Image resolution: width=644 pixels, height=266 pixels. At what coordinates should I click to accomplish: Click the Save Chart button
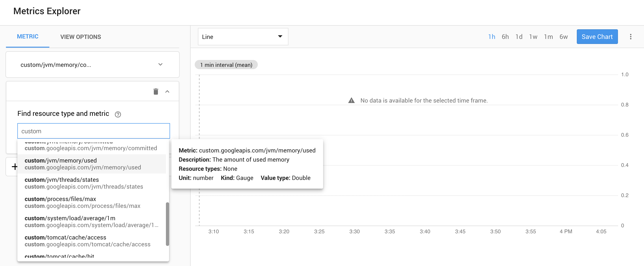(x=597, y=37)
